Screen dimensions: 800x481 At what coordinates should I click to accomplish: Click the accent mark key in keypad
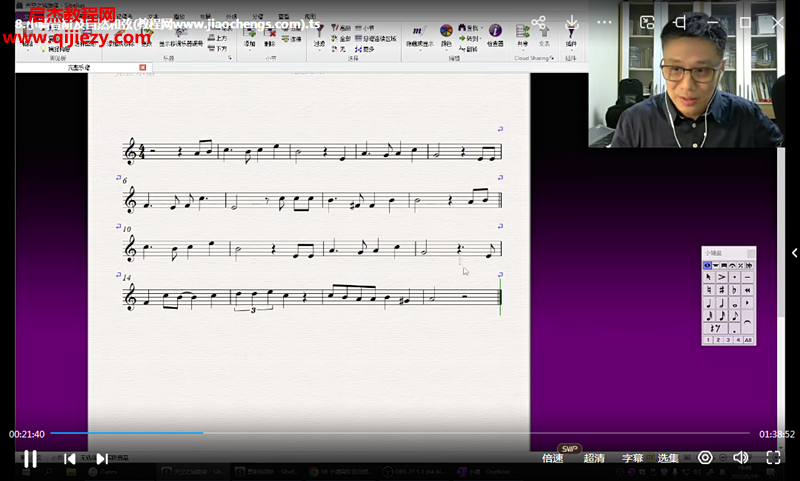(721, 277)
